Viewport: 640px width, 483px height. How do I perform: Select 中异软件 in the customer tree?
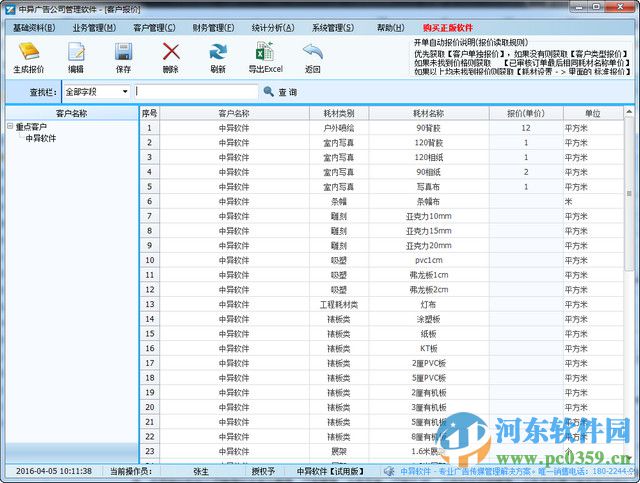pos(41,138)
